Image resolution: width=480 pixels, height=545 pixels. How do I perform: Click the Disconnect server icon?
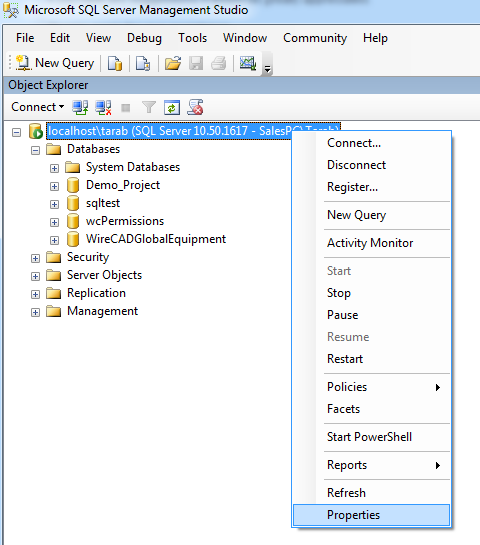[103, 107]
